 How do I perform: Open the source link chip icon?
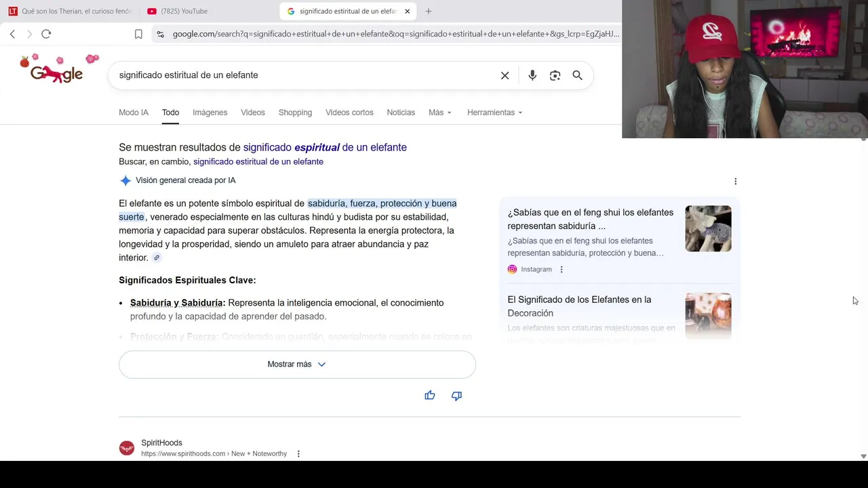157,258
